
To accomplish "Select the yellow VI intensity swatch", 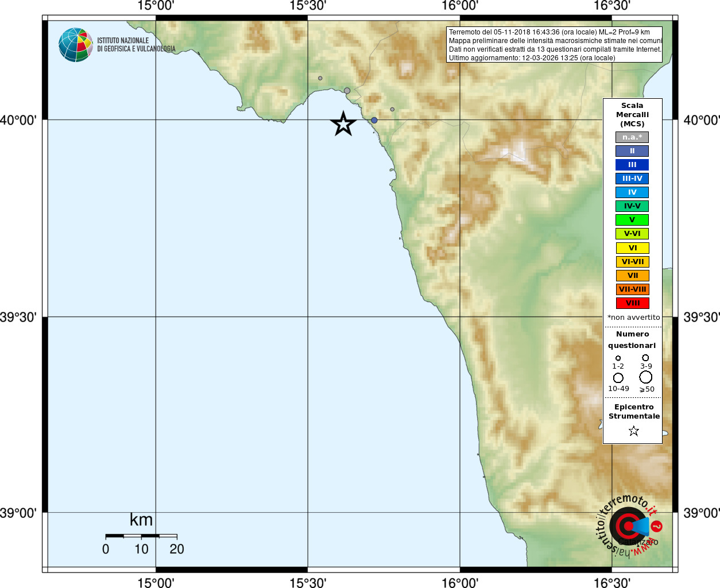I will point(632,248).
